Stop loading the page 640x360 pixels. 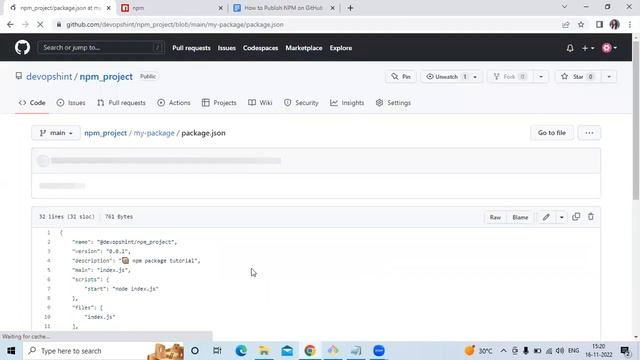40,24
